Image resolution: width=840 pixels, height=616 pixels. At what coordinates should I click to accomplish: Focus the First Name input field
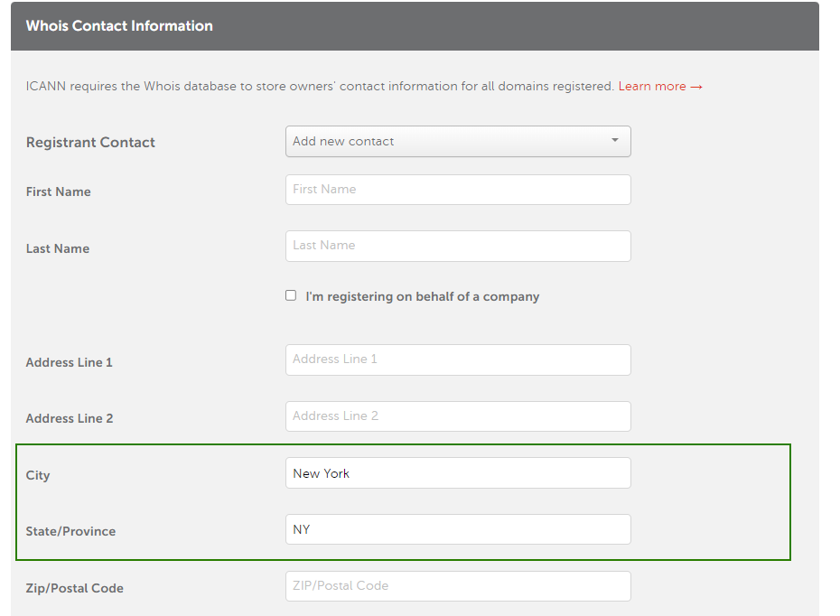coord(458,190)
